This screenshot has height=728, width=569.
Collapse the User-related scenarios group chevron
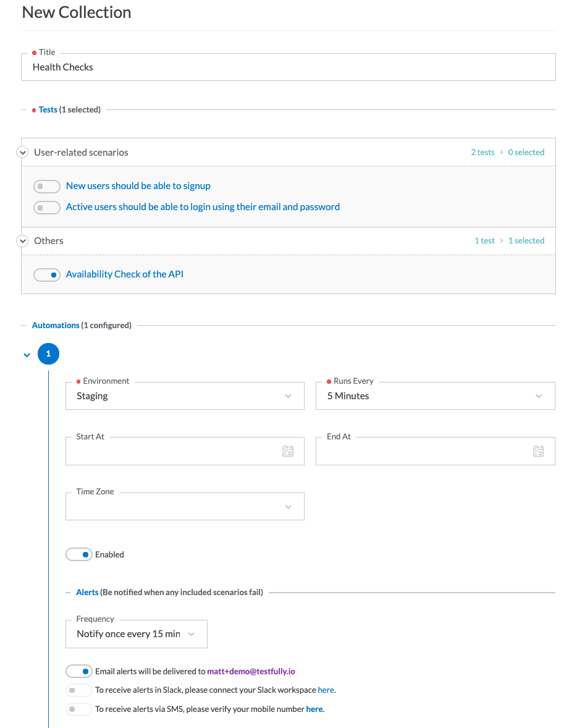click(22, 152)
